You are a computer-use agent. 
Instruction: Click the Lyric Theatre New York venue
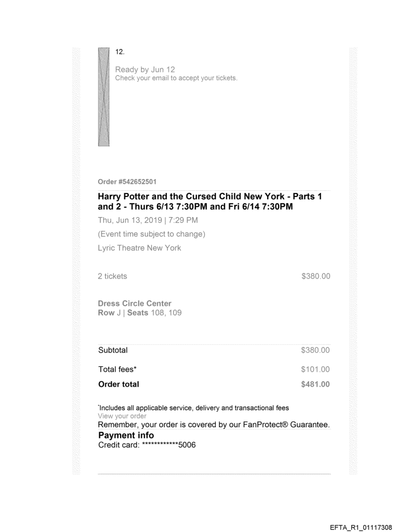(x=139, y=248)
